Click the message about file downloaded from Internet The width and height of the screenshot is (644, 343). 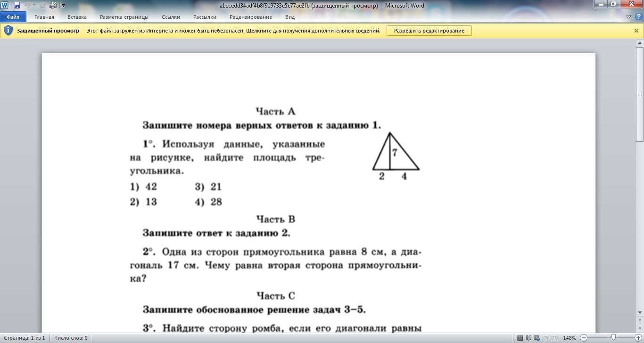tap(233, 31)
